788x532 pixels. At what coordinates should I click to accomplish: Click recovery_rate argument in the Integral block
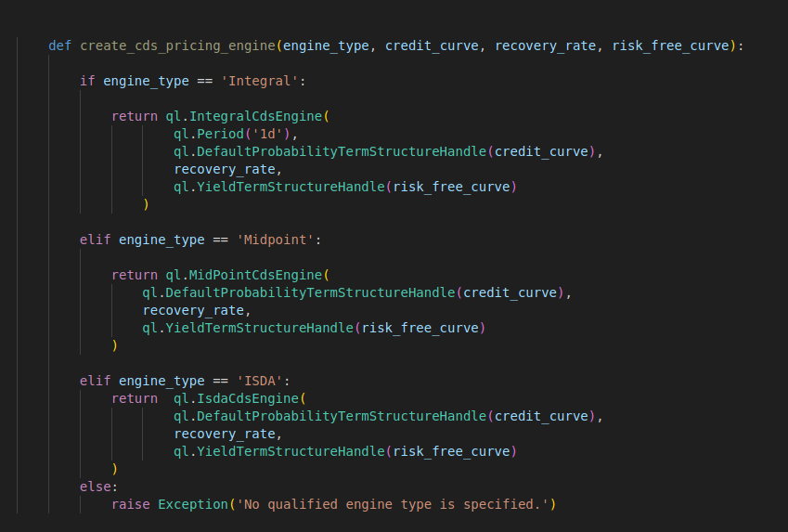pos(224,169)
